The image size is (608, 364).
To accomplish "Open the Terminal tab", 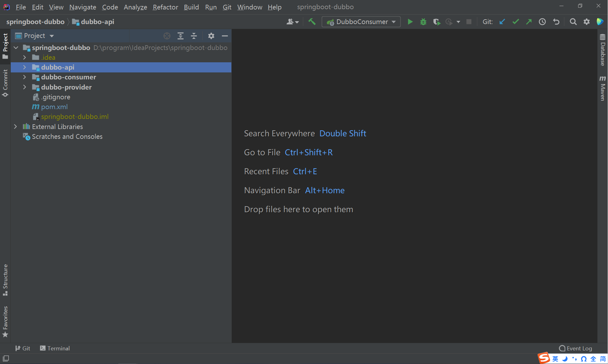I will [55, 348].
